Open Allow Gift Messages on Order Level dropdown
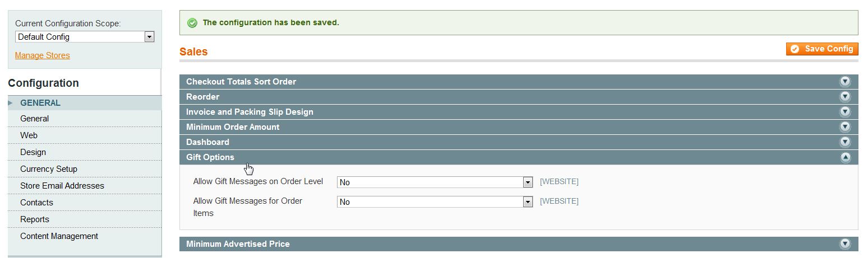 [435, 182]
